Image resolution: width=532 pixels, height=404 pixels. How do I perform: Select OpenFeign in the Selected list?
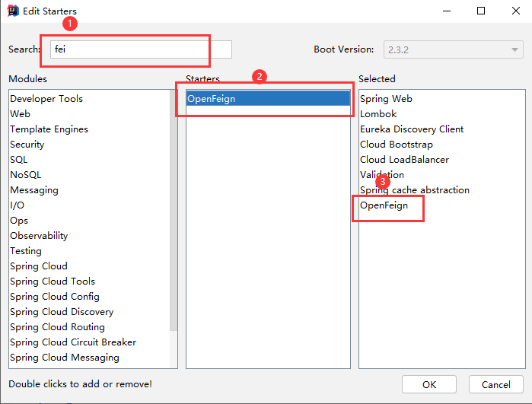[x=384, y=205]
